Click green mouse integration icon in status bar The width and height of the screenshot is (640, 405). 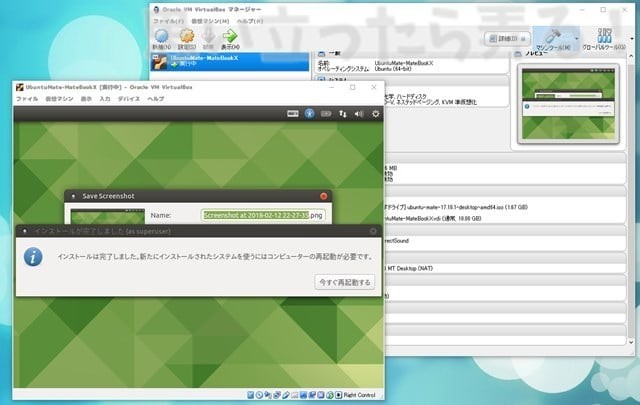tap(330, 395)
